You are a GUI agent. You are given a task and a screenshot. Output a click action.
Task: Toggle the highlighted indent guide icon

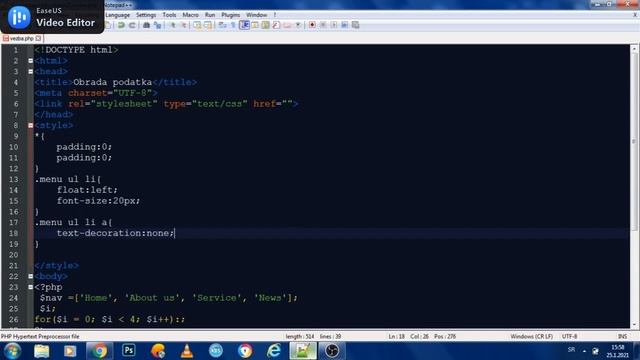click(x=244, y=25)
